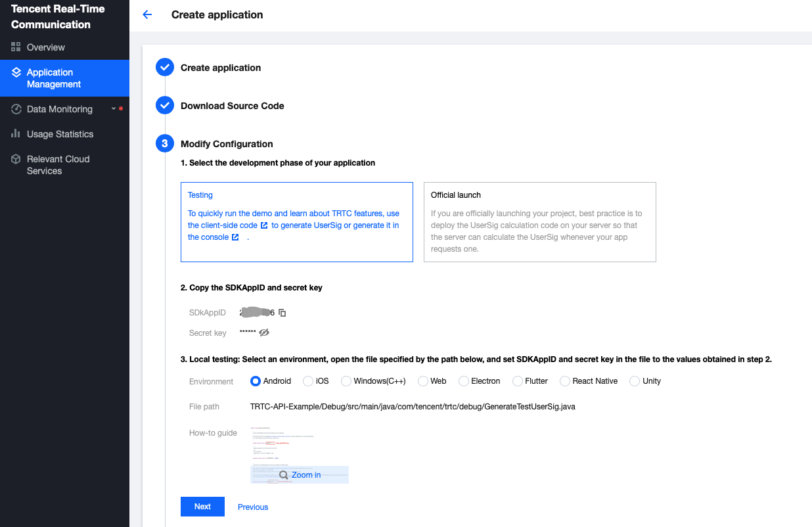Click Zoom in on the how-to guide
Image resolution: width=812 pixels, height=527 pixels.
(306, 474)
